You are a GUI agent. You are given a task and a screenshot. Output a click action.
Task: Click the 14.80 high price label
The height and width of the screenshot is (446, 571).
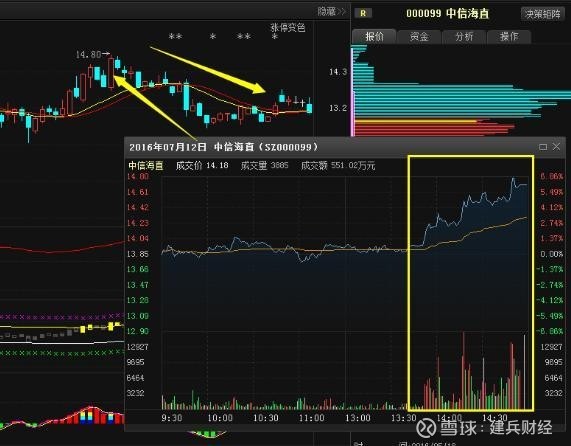coord(88,55)
